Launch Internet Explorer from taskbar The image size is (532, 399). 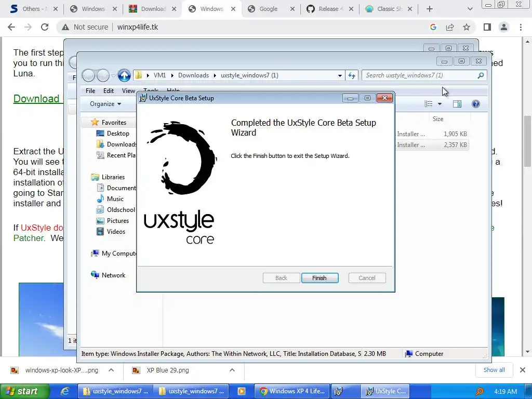(x=64, y=391)
